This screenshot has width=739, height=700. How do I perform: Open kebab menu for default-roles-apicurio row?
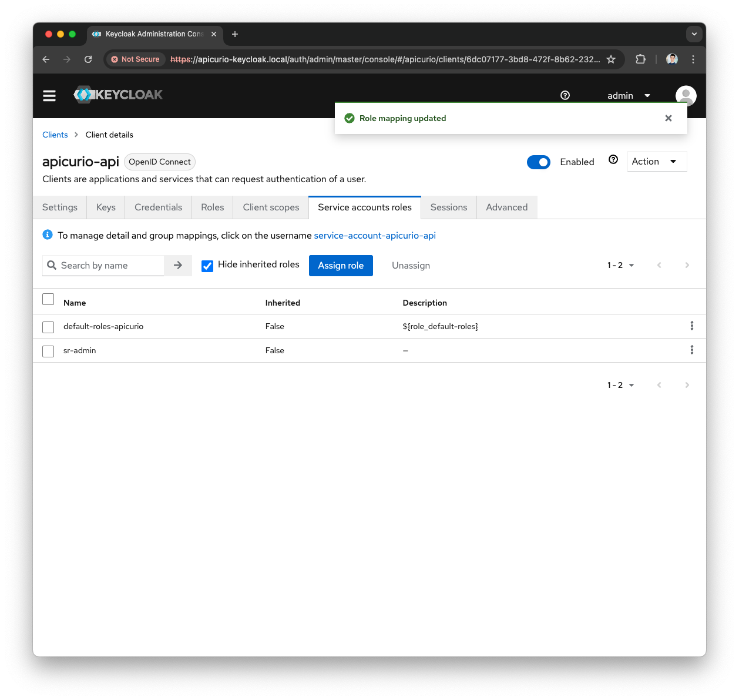pyautogui.click(x=691, y=326)
